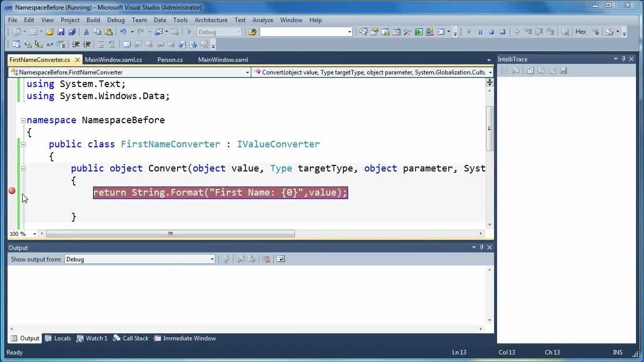
Task: Collapse the FirstNameConverter class outline
Action: [23, 144]
